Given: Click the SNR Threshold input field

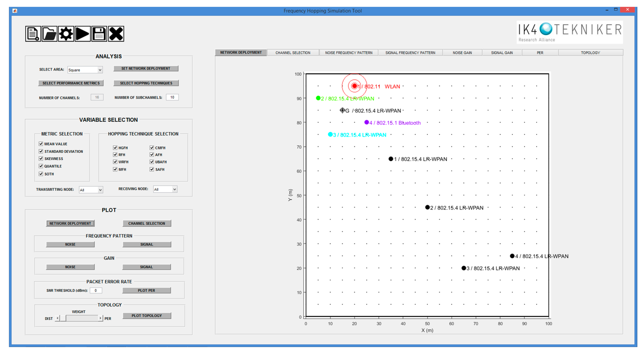Looking at the screenshot, I should click(x=96, y=290).
